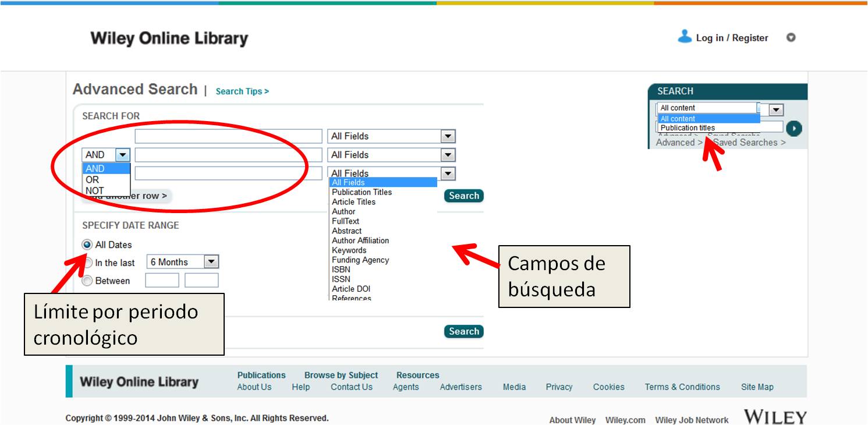Click the Wiley Online Library header logo
Image resolution: width=868 pixels, height=425 pixels.
(169, 39)
